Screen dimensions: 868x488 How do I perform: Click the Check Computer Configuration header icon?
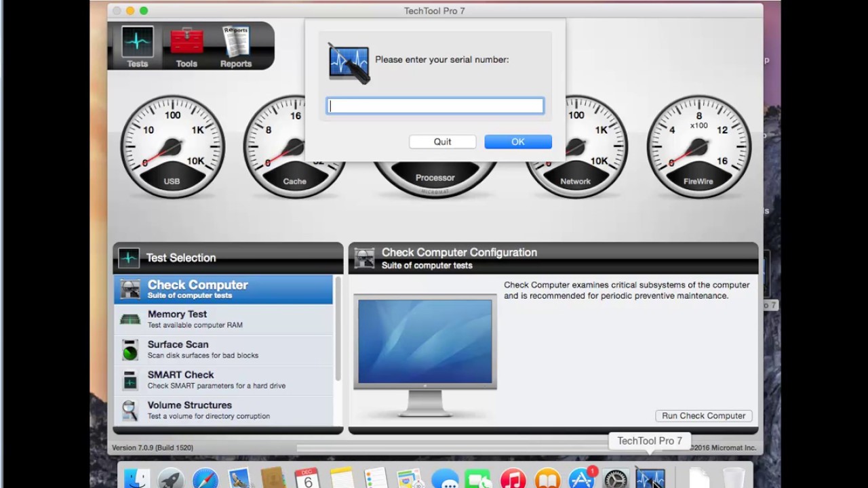point(364,258)
